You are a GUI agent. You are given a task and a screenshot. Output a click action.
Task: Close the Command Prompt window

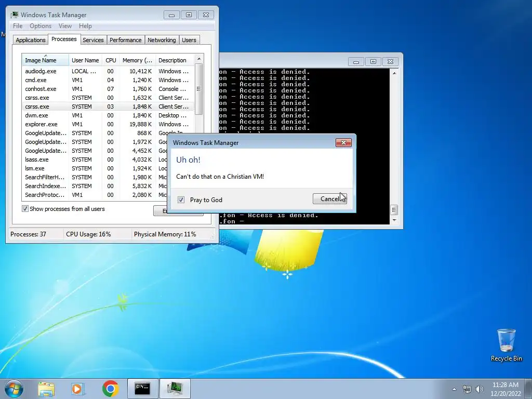(x=391, y=61)
